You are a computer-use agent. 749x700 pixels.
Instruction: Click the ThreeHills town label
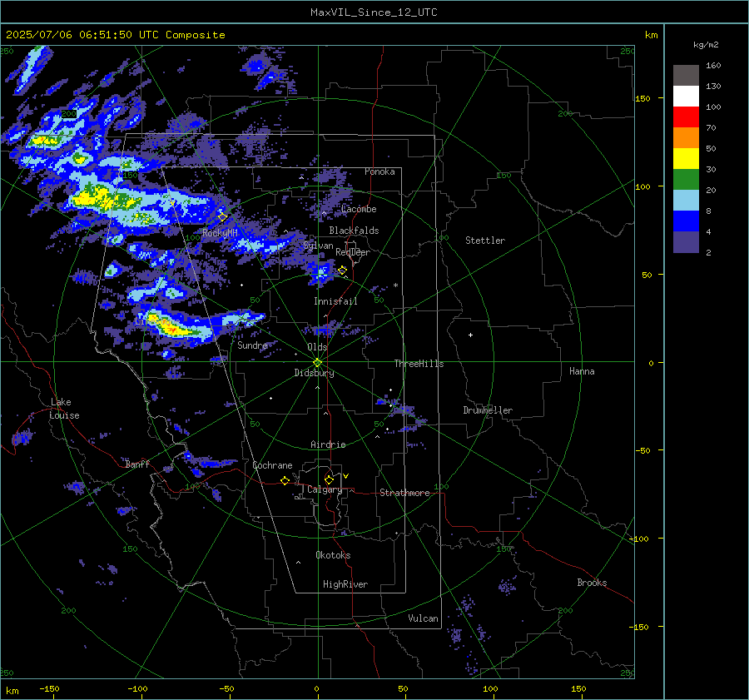419,364
